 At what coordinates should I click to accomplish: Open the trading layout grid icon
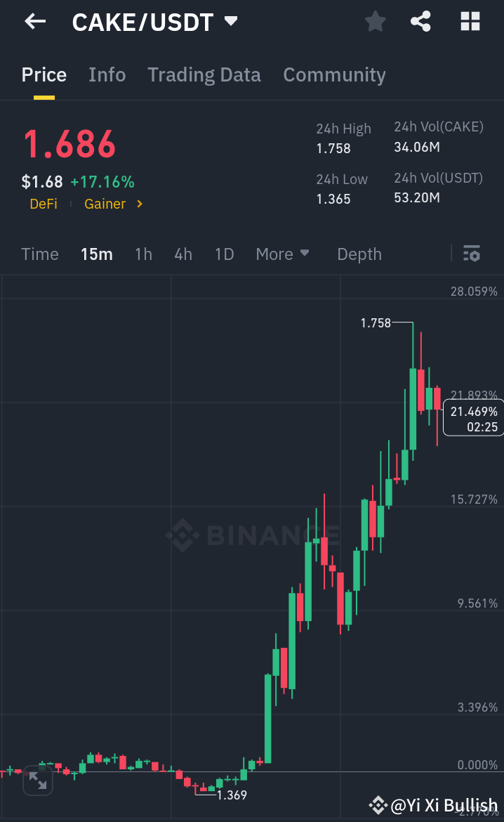coord(469,21)
